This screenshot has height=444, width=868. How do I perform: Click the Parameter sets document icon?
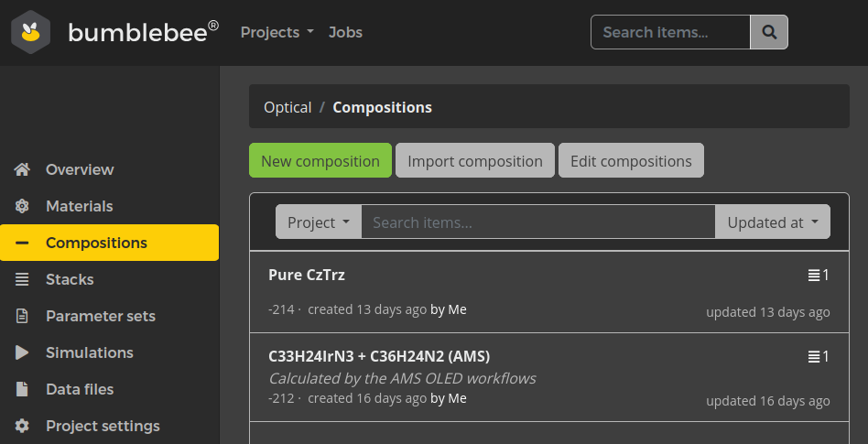[x=23, y=316]
